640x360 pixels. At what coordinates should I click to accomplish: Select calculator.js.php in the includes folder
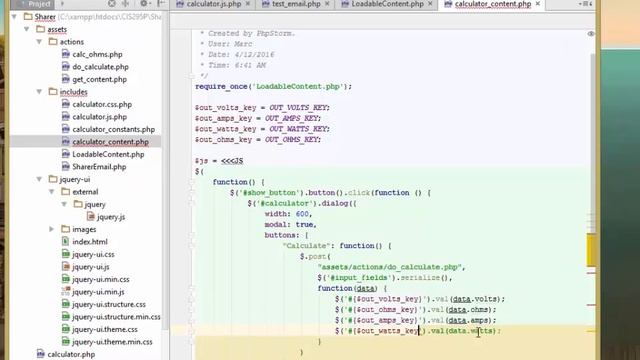tap(100, 117)
